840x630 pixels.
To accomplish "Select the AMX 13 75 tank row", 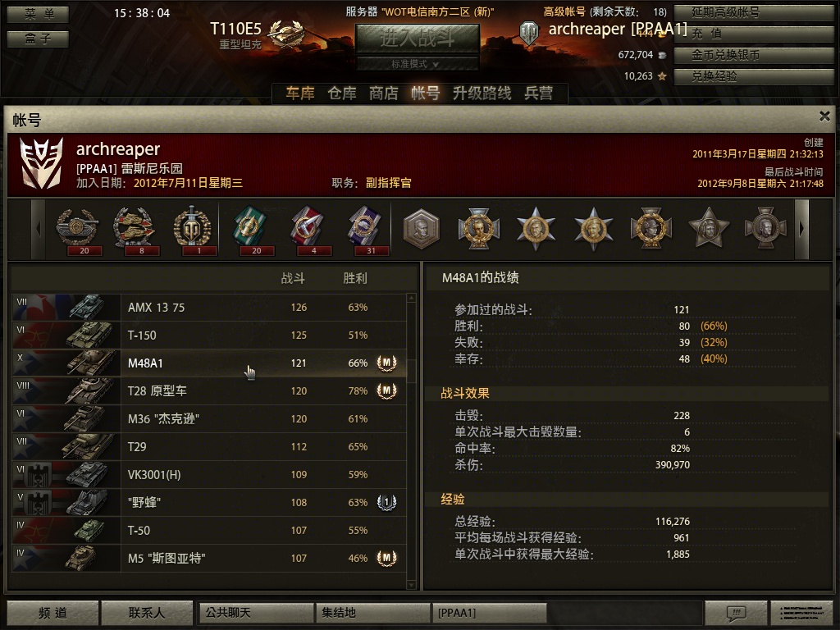I will click(209, 308).
